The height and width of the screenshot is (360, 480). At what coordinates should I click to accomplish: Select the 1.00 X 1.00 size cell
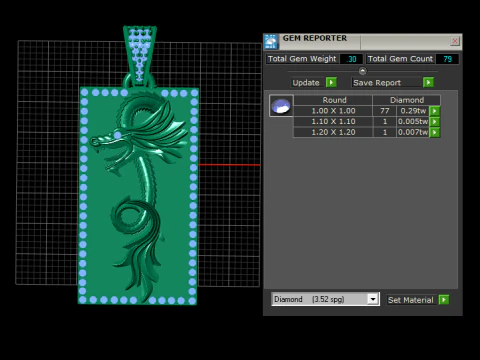333,111
